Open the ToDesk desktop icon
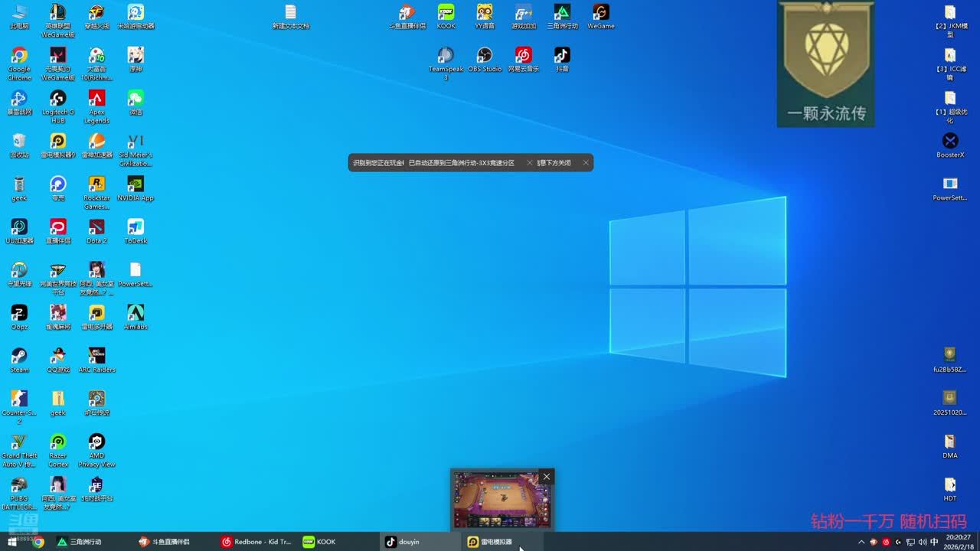The width and height of the screenshot is (980, 551). click(x=136, y=228)
